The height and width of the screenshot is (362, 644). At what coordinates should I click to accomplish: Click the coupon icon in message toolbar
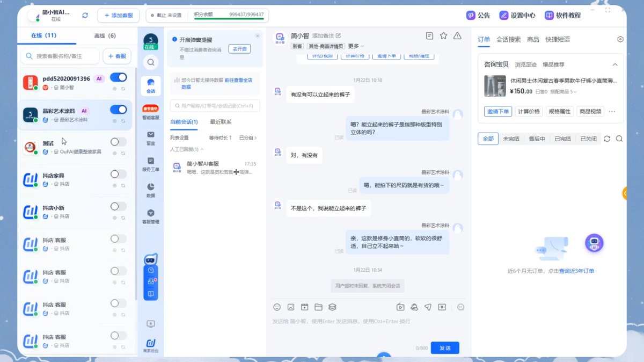[442, 307]
